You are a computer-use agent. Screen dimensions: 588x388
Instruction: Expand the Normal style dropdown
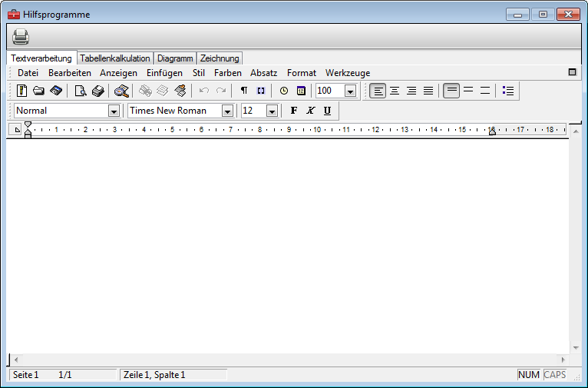click(x=114, y=111)
